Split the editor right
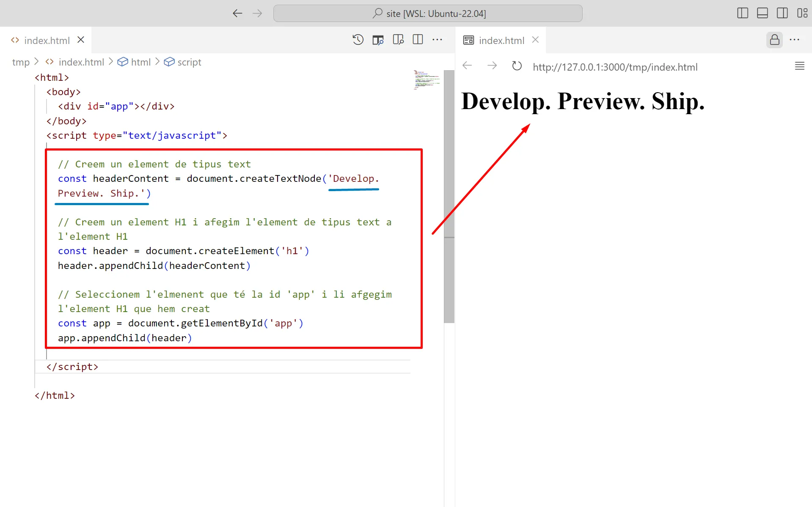The height and width of the screenshot is (507, 812). (x=418, y=40)
